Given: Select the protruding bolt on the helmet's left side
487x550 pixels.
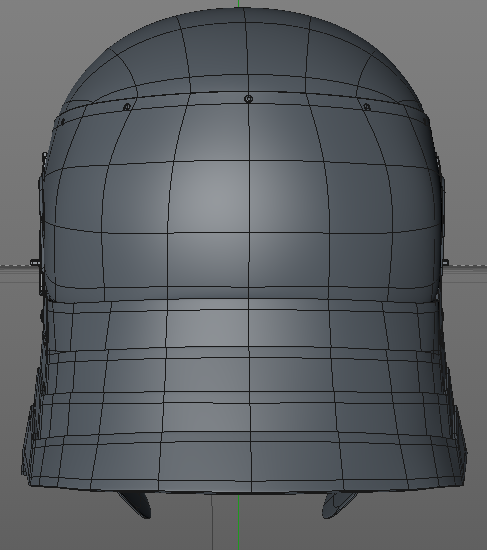Looking at the screenshot, I should (35, 262).
